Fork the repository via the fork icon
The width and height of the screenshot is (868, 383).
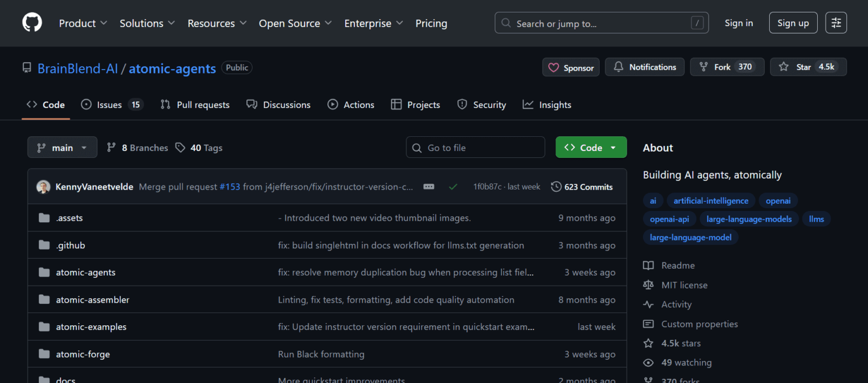click(704, 67)
